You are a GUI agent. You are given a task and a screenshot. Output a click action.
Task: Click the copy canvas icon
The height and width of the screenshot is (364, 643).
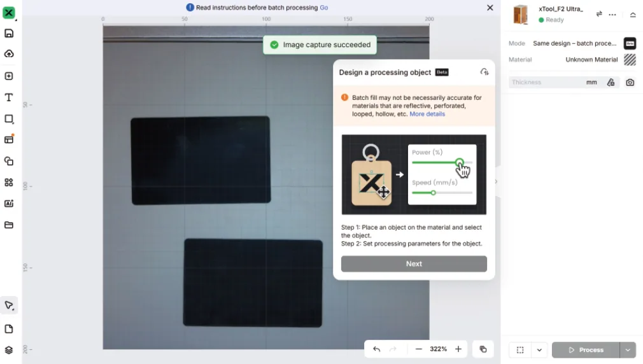click(483, 349)
